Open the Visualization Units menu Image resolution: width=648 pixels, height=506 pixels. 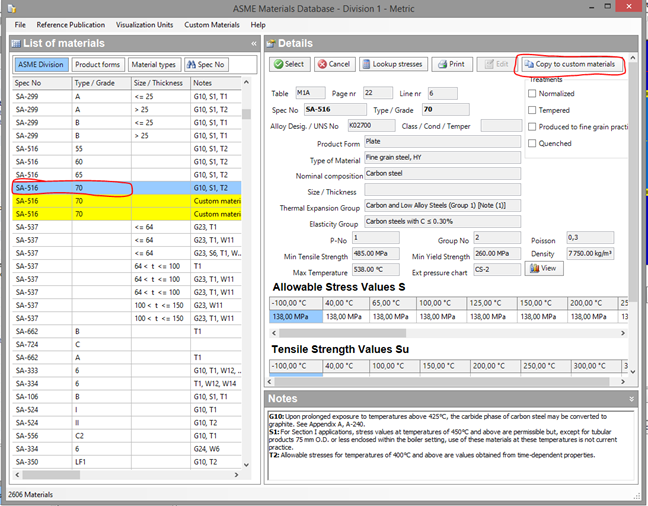coord(144,25)
